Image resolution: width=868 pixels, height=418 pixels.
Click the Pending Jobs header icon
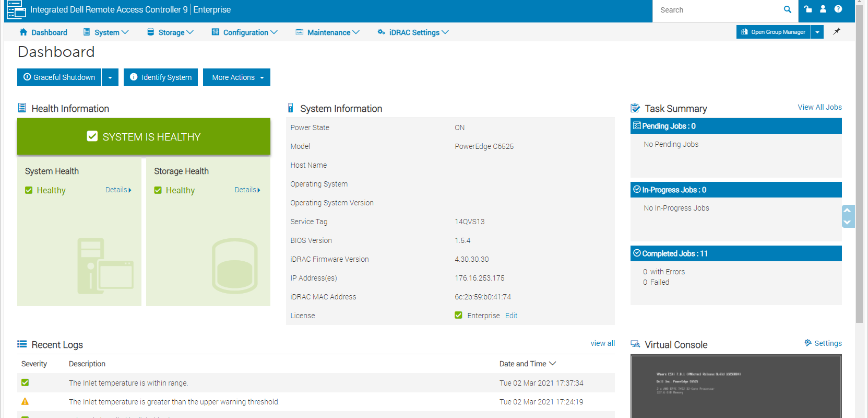click(x=637, y=125)
